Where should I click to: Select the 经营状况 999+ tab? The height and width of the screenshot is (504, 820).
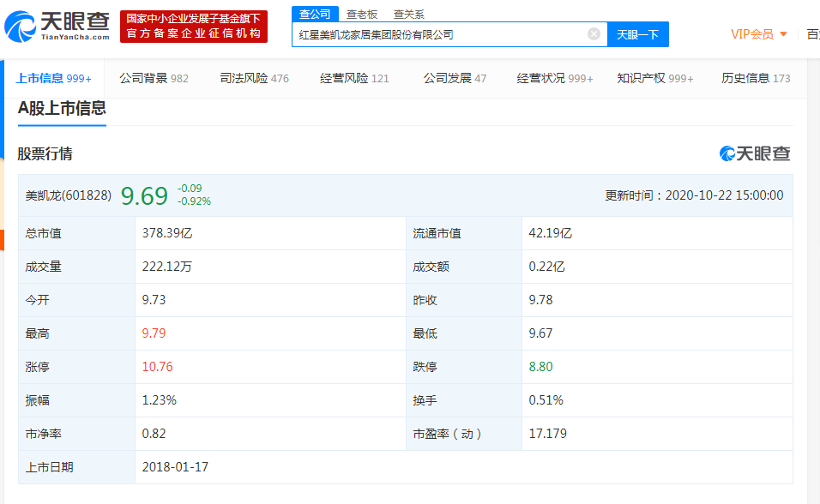coord(555,78)
